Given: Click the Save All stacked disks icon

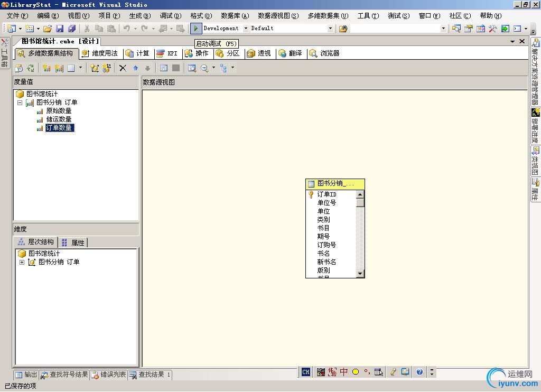Looking at the screenshot, I should [x=72, y=29].
